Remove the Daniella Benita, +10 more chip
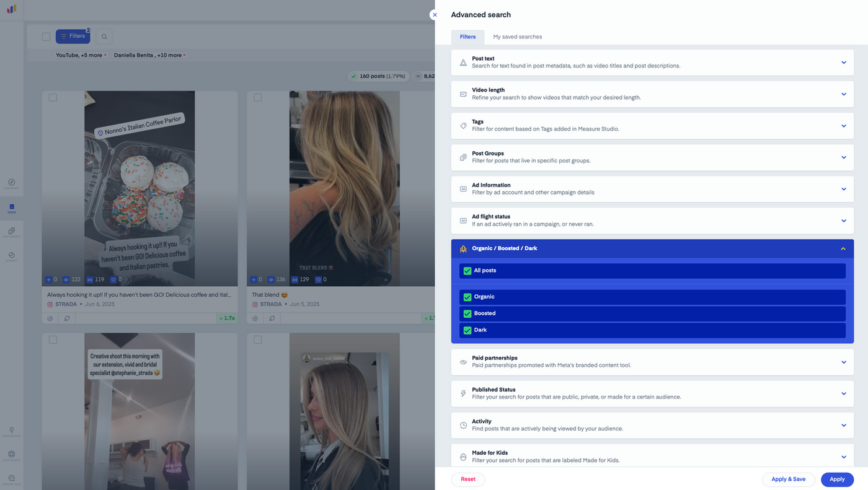 (x=184, y=55)
